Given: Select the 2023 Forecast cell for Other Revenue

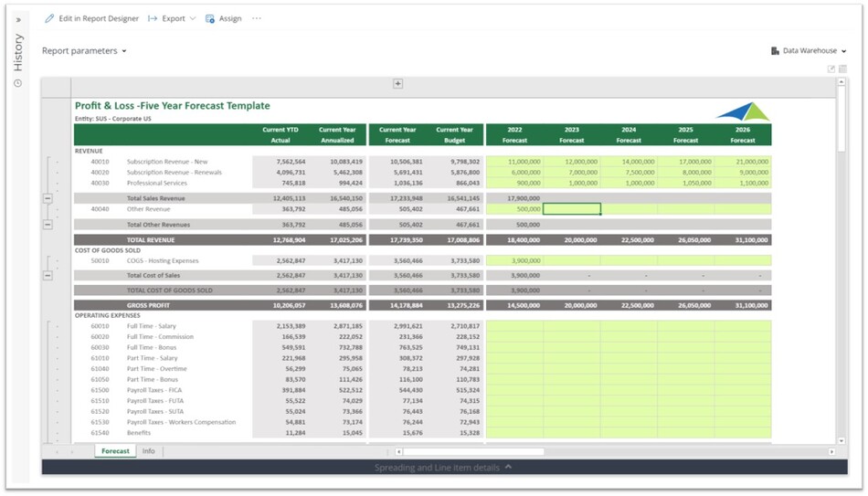Looking at the screenshot, I should point(572,209).
